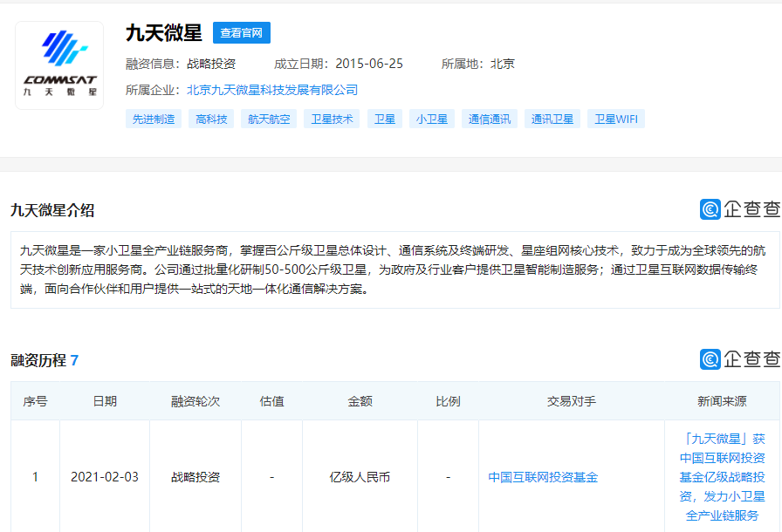Click the 九天微星 company name title
The width and height of the screenshot is (782, 532).
tap(163, 33)
